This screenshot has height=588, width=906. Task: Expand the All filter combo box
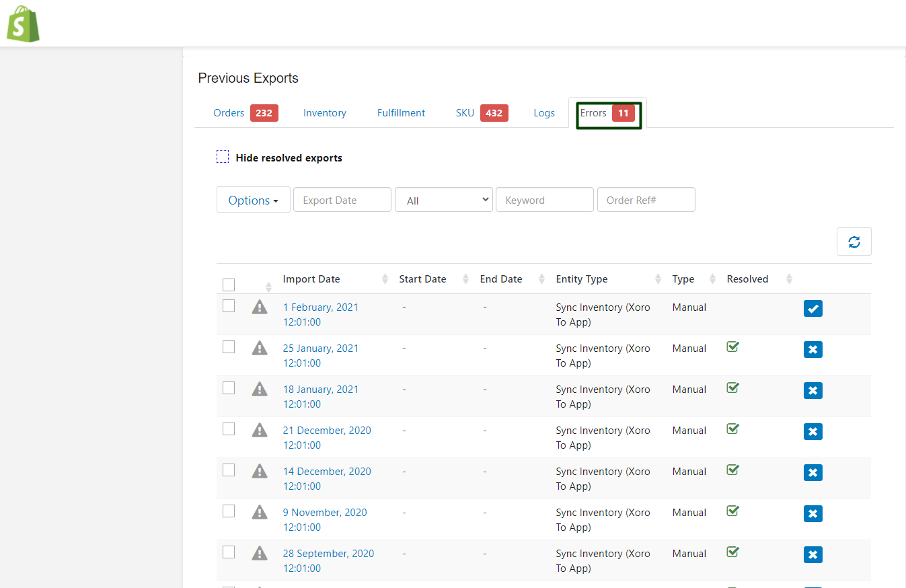(x=443, y=200)
